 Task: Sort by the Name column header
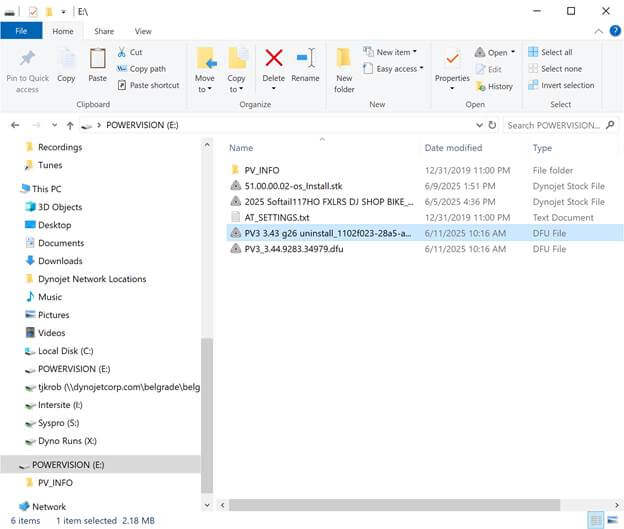tap(241, 148)
